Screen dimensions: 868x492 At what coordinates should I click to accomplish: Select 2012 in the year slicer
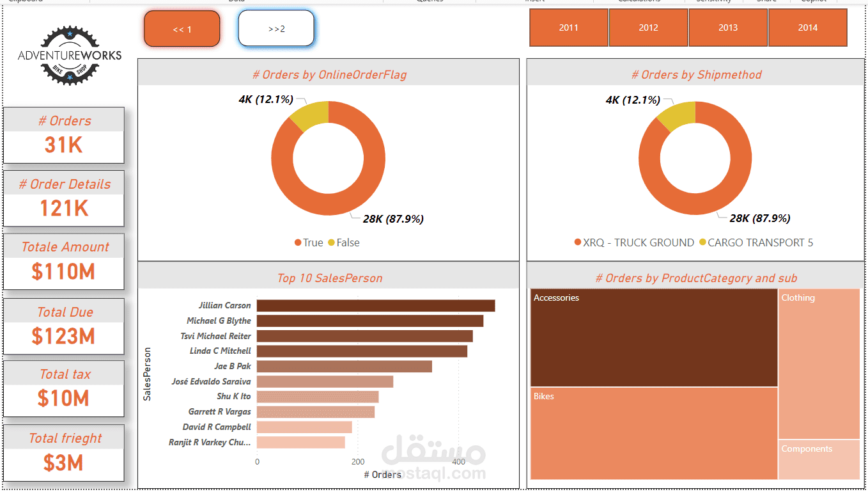(x=648, y=28)
